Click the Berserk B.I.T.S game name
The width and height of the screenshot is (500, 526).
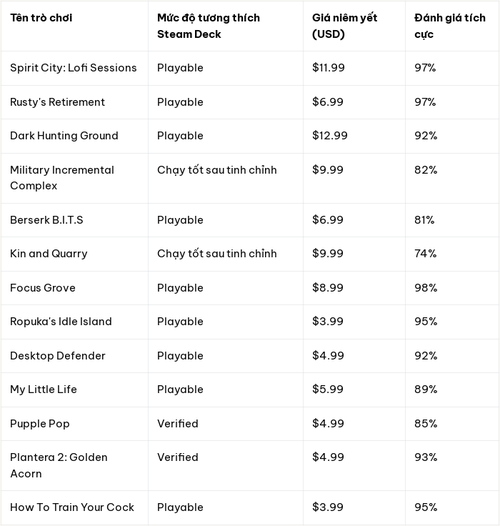click(47, 220)
